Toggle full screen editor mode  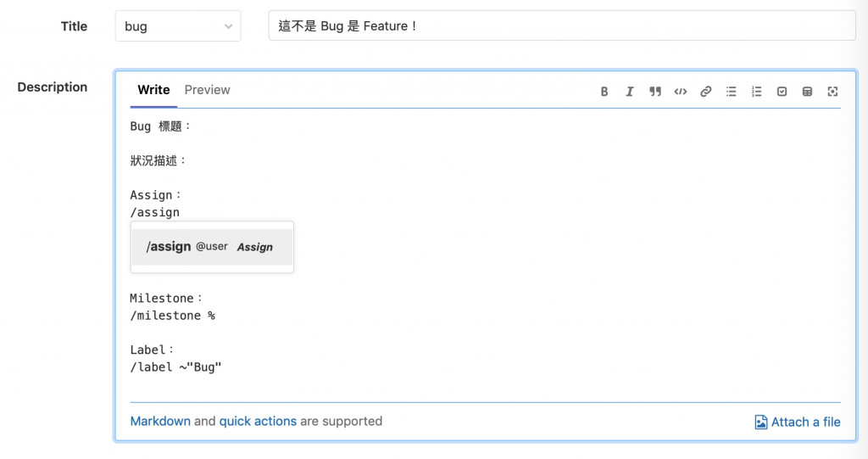[832, 92]
